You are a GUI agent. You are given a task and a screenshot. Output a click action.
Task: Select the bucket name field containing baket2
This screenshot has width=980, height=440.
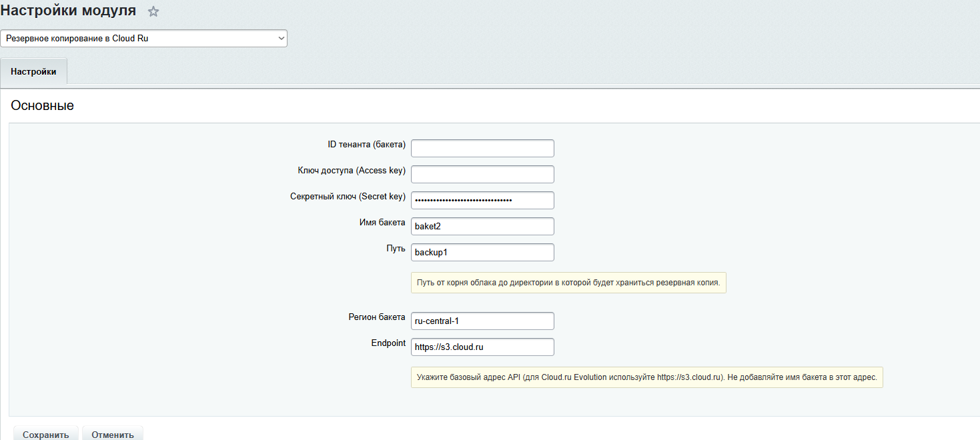tap(482, 226)
